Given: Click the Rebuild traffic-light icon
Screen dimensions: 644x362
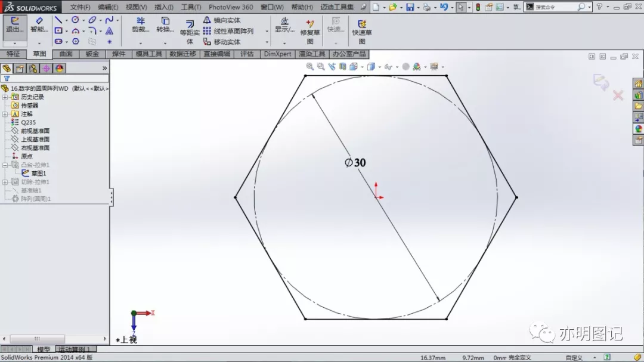Looking at the screenshot, I should point(478,7).
